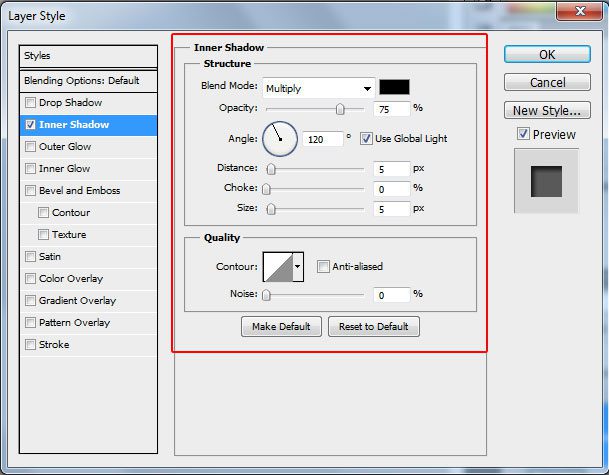Enable the Drop Shadow checkbox
This screenshot has height=475, width=609.
31,103
